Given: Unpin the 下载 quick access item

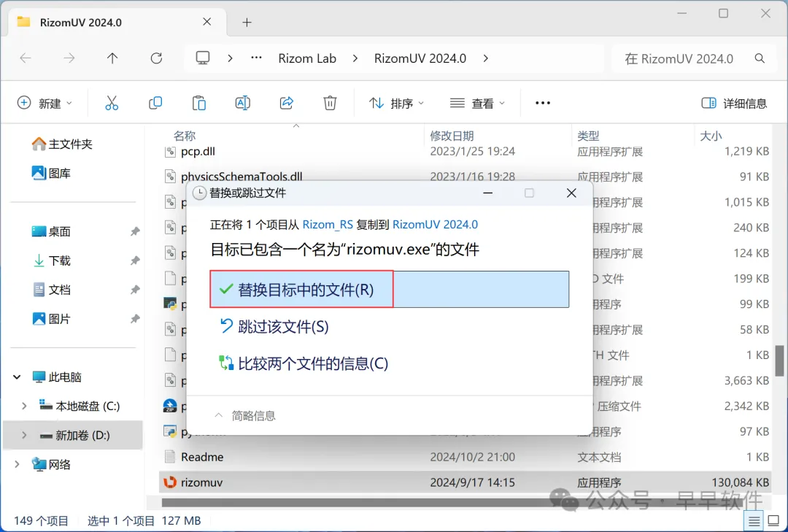Looking at the screenshot, I should pos(135,261).
